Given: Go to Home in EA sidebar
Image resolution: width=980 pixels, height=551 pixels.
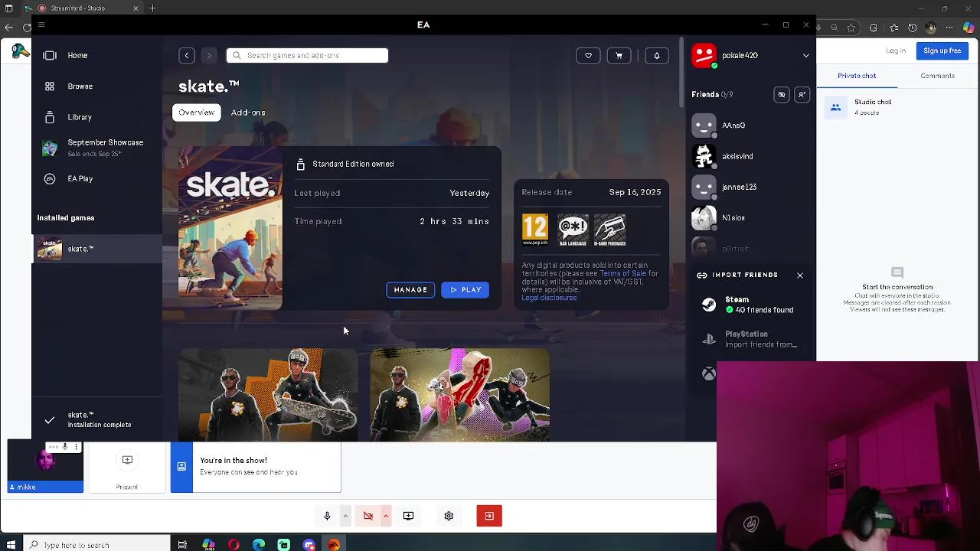Looking at the screenshot, I should (96, 55).
